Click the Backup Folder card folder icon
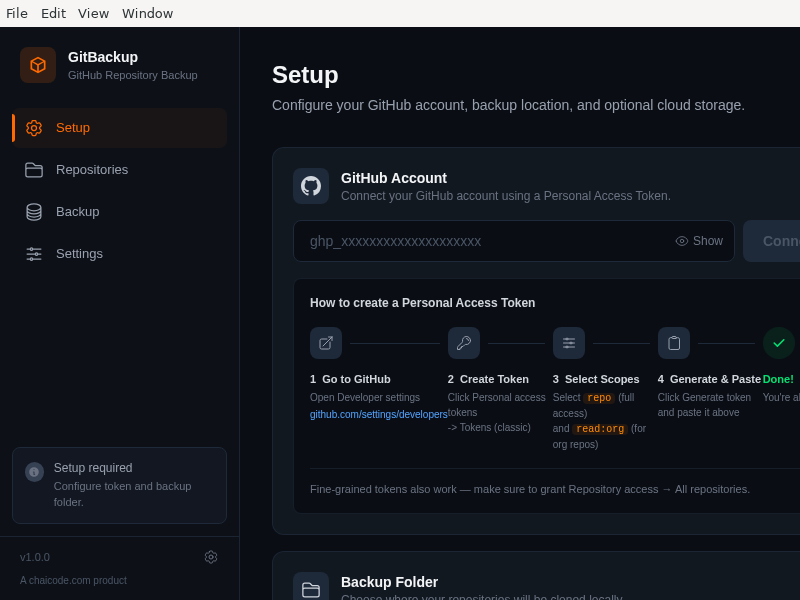Image resolution: width=800 pixels, height=600 pixels. click(311, 589)
